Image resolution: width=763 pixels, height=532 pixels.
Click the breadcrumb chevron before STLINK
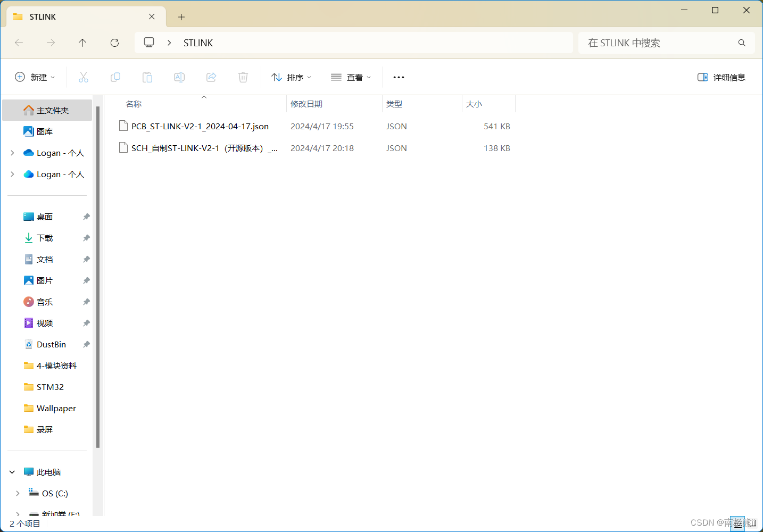(169, 43)
